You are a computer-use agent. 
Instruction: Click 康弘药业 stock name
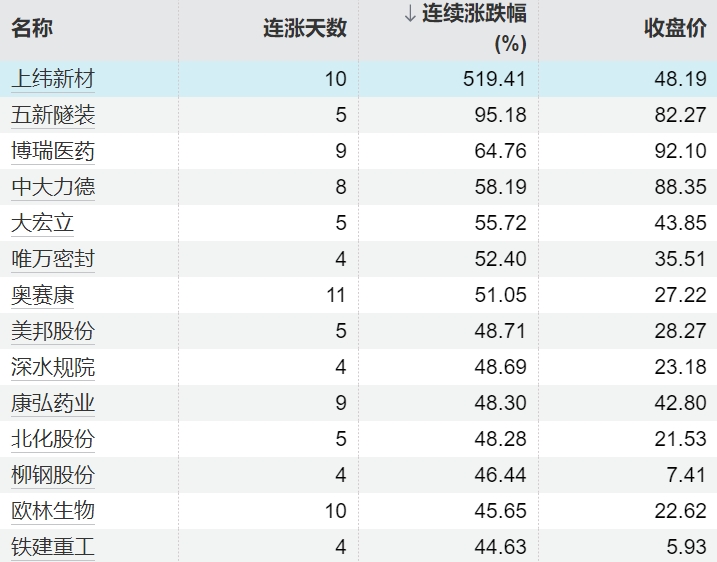(x=53, y=403)
